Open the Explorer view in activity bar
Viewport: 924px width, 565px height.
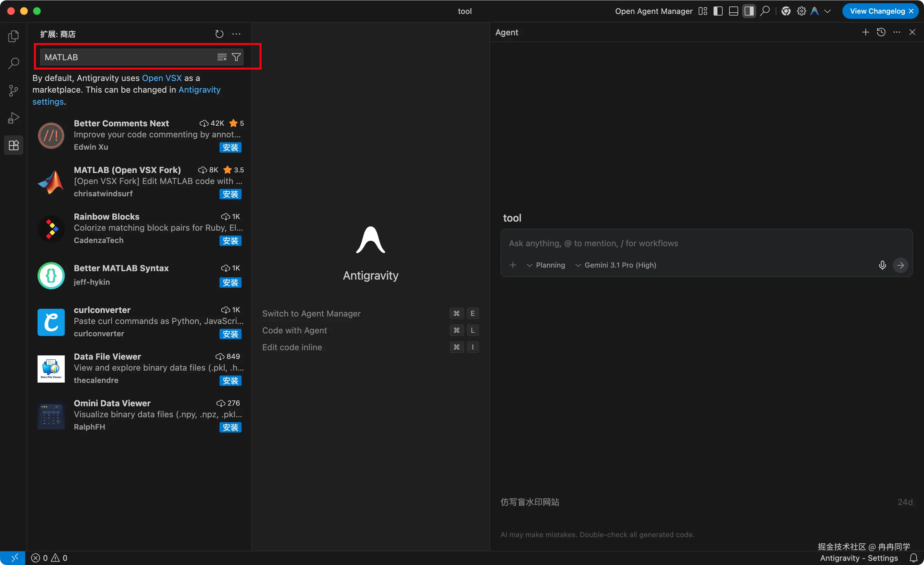click(x=14, y=36)
